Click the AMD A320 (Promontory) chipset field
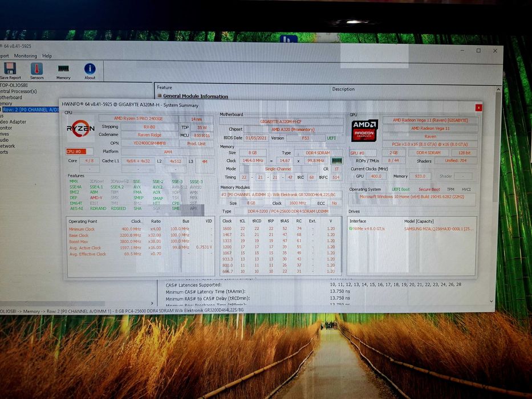The width and height of the screenshot is (532, 399). coord(293,129)
